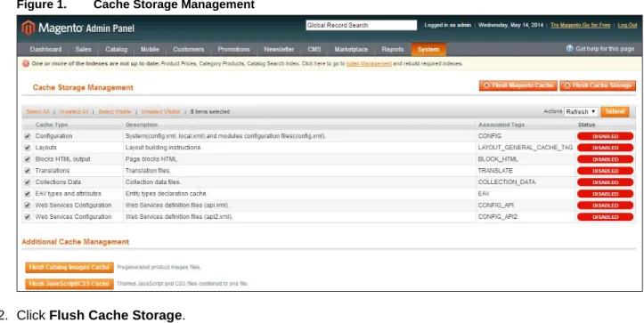This screenshot has width=644, height=323.
Task: Click the Cache Type column header
Action: click(x=52, y=125)
